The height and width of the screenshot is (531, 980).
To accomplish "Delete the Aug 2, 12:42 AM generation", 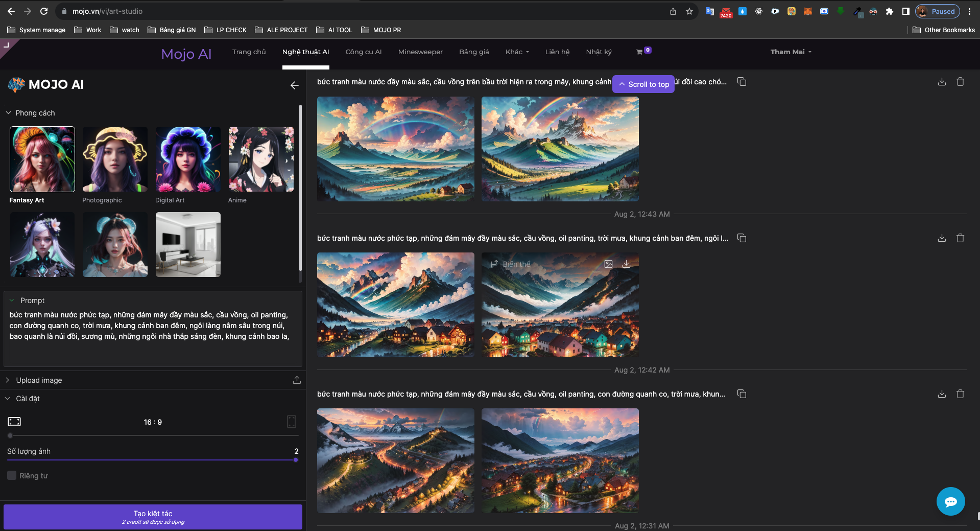I will click(960, 238).
